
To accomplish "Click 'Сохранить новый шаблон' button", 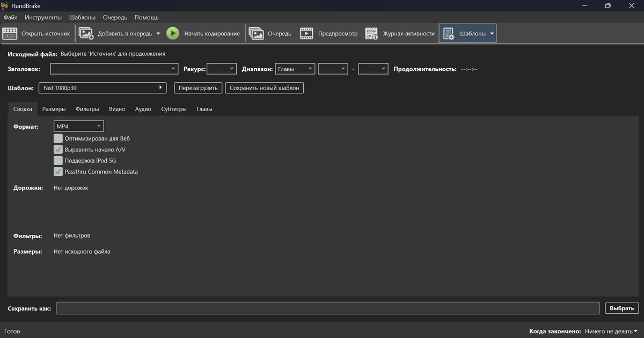I will point(265,88).
